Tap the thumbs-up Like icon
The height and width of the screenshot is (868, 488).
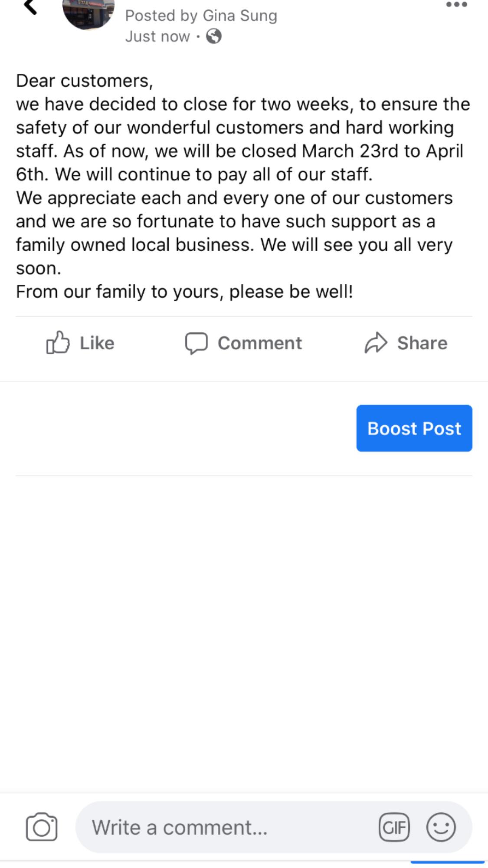tap(58, 343)
